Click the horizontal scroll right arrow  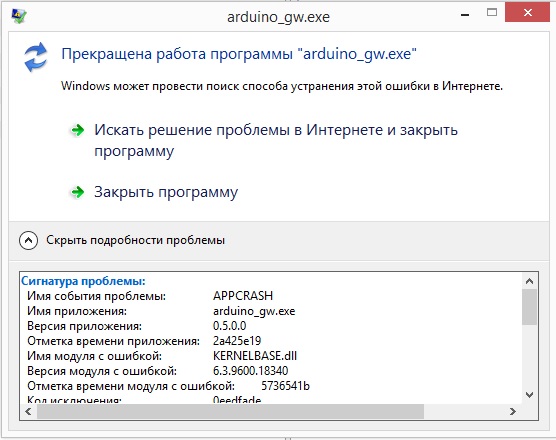pyautogui.click(x=512, y=412)
